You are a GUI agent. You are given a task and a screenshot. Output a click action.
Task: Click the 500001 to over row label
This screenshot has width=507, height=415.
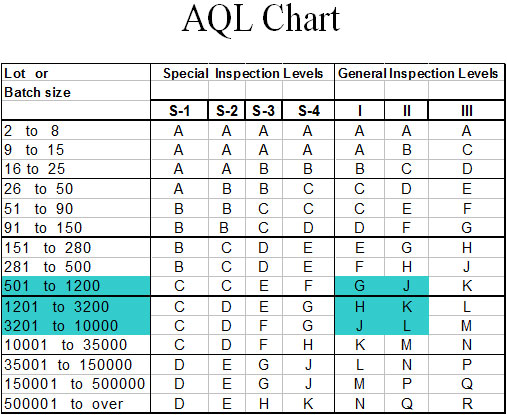coord(63,404)
